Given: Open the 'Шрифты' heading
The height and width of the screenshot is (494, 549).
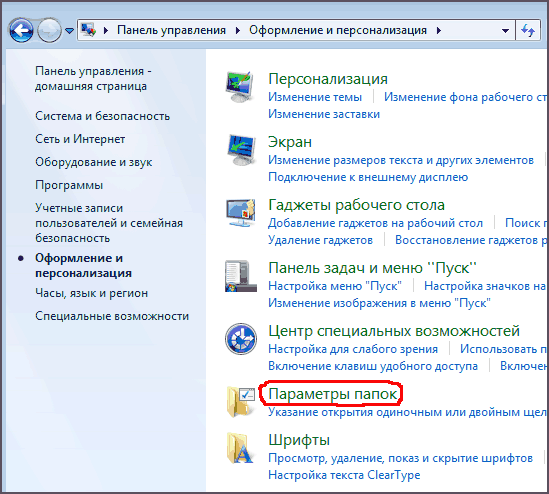Looking at the screenshot, I should click(x=299, y=440).
